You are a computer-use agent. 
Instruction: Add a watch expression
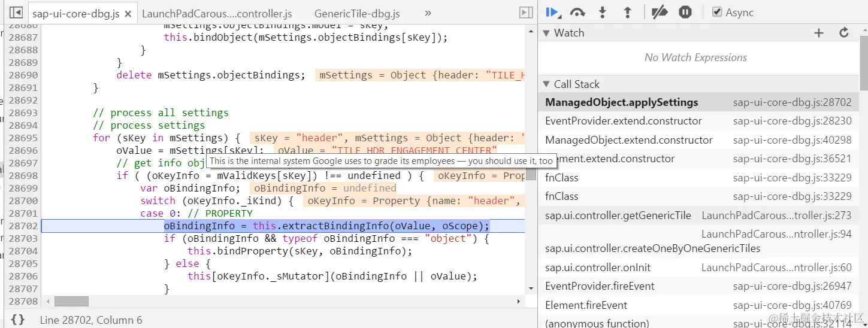coord(819,33)
